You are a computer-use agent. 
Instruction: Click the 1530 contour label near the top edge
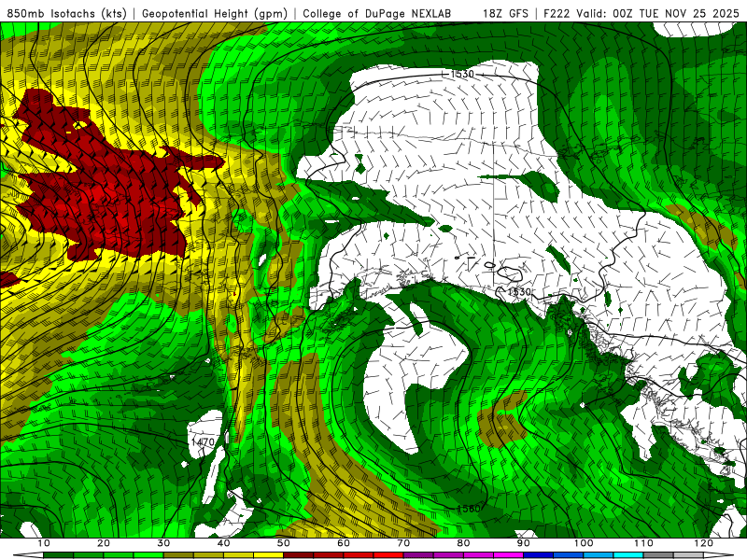click(462, 74)
